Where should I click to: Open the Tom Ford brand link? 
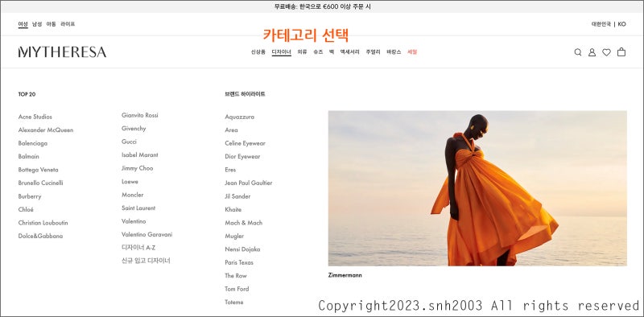(x=237, y=289)
